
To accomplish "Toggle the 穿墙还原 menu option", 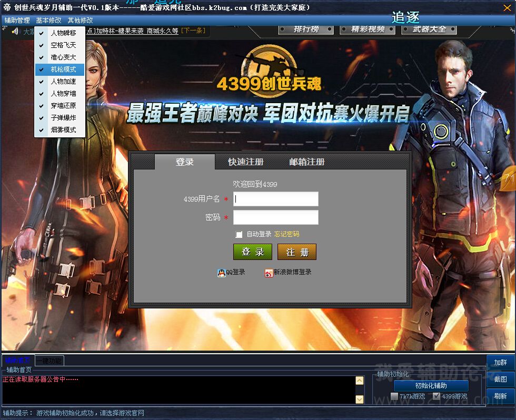I will [59, 106].
